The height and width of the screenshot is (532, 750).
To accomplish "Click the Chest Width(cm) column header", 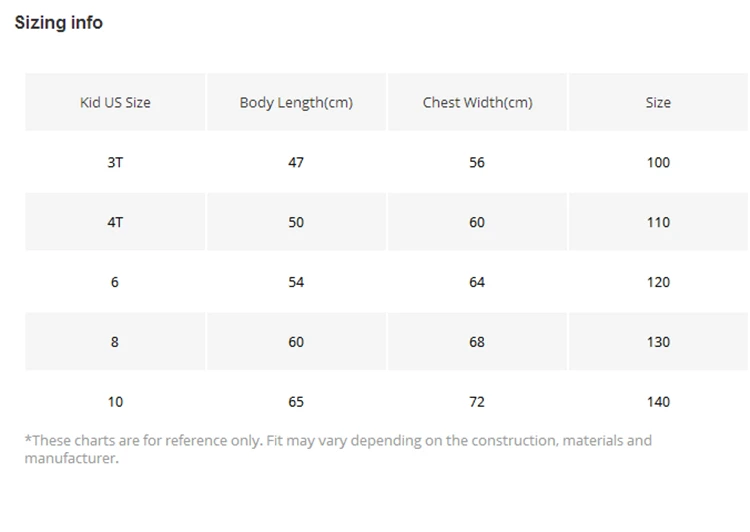I will [477, 102].
